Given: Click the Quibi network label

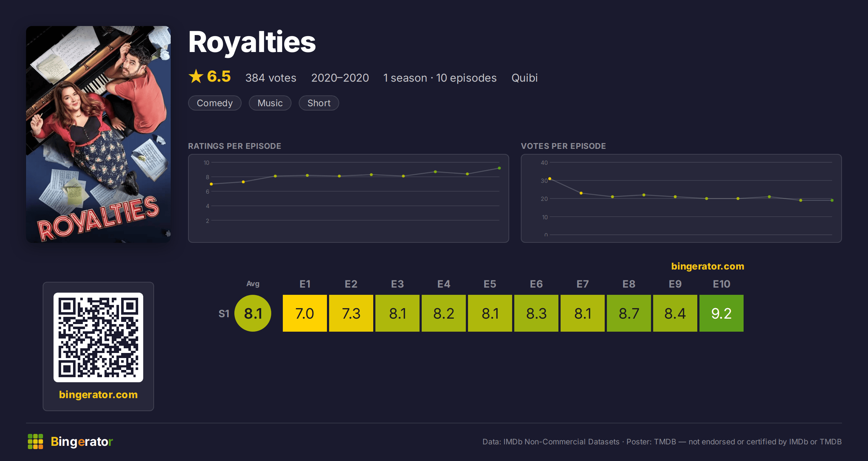Looking at the screenshot, I should (x=524, y=78).
